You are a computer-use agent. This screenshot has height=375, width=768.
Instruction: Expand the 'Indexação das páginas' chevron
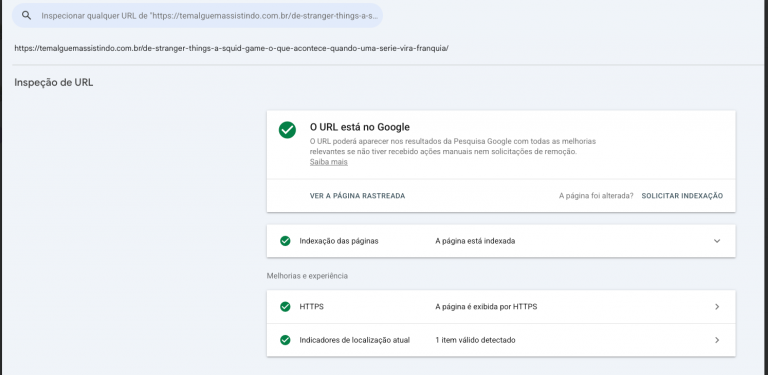[717, 241]
